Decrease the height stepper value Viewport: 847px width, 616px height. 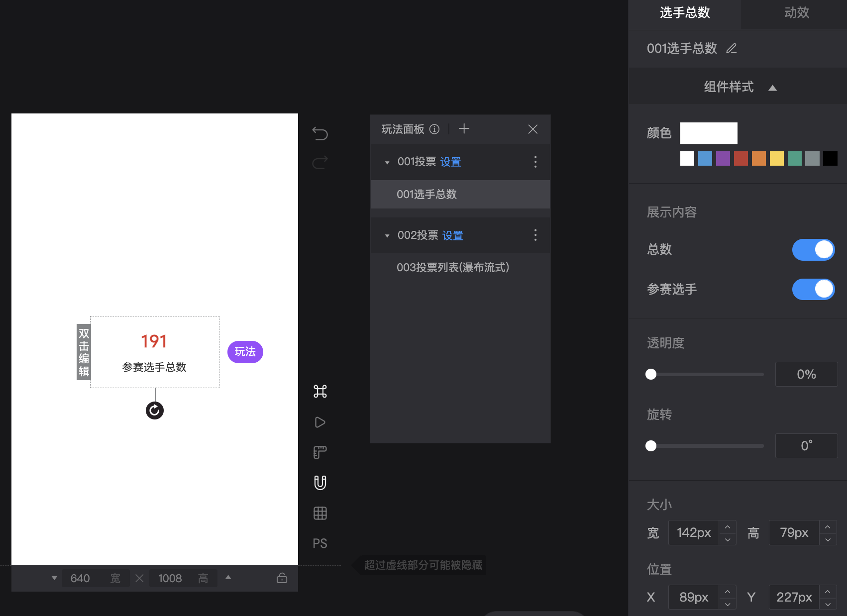pyautogui.click(x=828, y=539)
